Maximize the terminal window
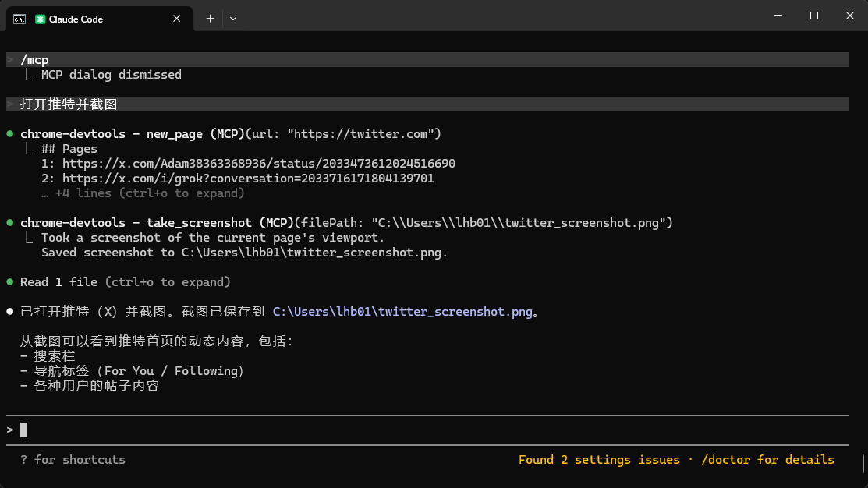This screenshot has width=868, height=488. 813,16
